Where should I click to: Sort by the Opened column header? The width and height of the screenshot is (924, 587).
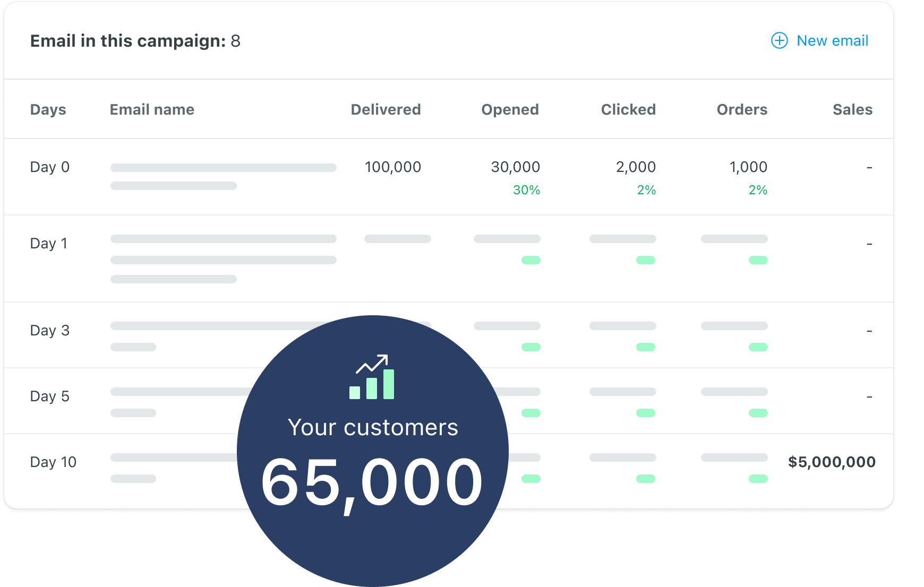coord(510,110)
